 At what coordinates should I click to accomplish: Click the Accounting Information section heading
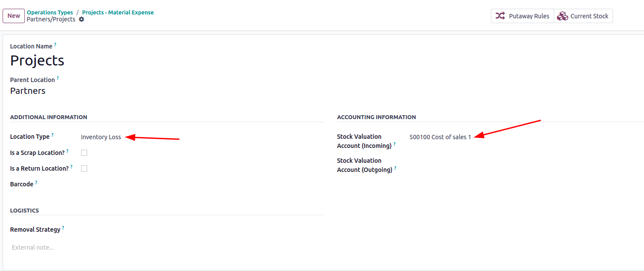376,117
